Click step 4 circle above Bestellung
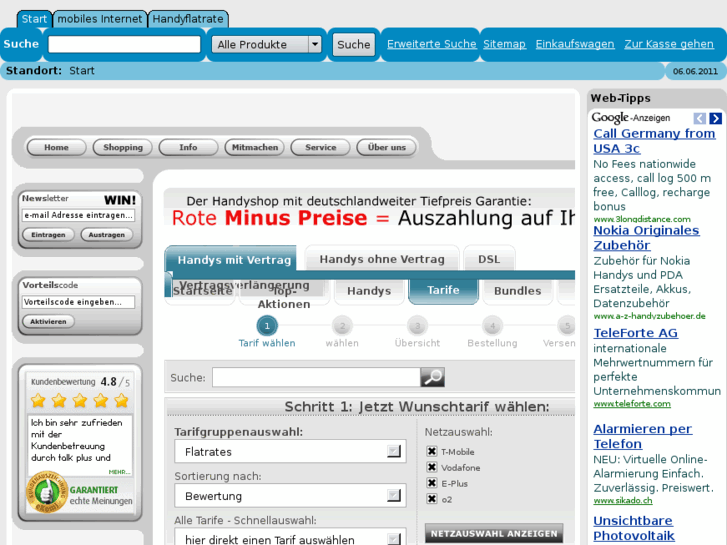The image size is (727, 545). click(x=492, y=326)
